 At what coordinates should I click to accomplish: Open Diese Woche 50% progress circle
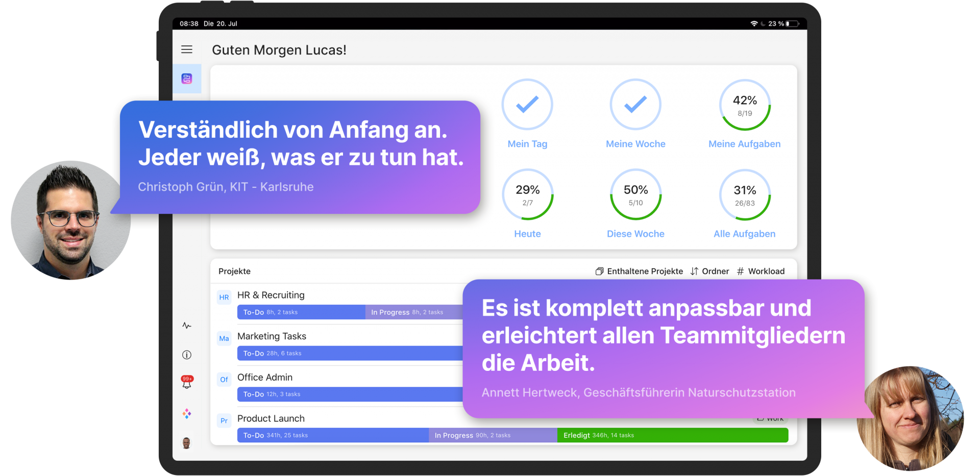click(635, 194)
